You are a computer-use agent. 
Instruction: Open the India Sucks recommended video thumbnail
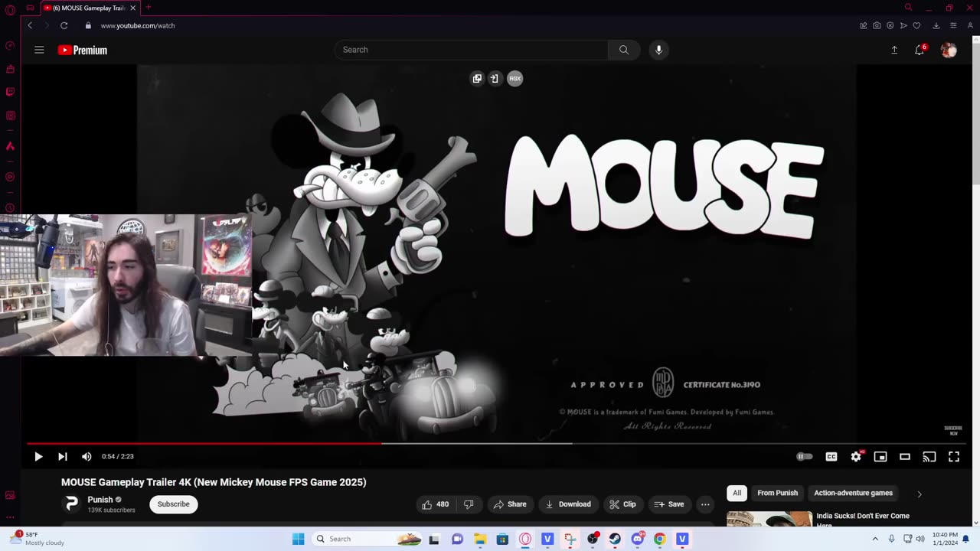pos(769,519)
